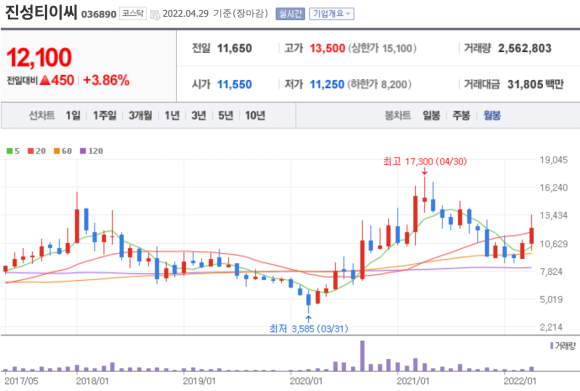
Task: Click the purple 120 moving-average legend swatch
Action: click(83, 151)
